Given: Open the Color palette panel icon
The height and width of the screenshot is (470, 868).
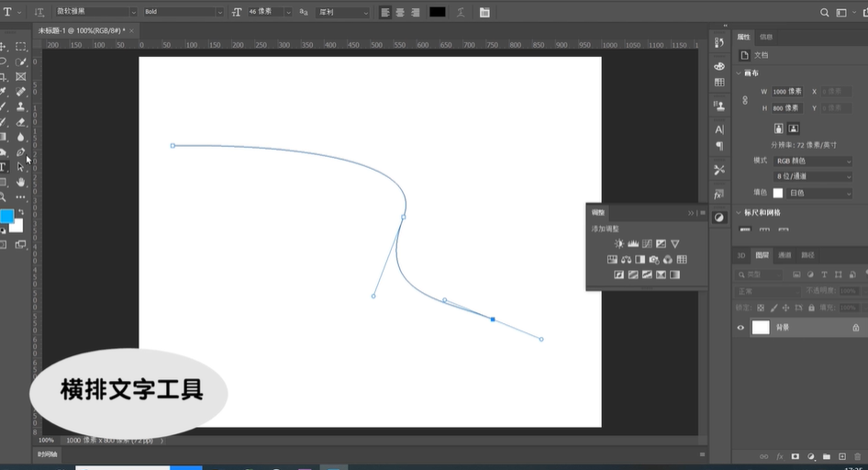Looking at the screenshot, I should tap(719, 66).
